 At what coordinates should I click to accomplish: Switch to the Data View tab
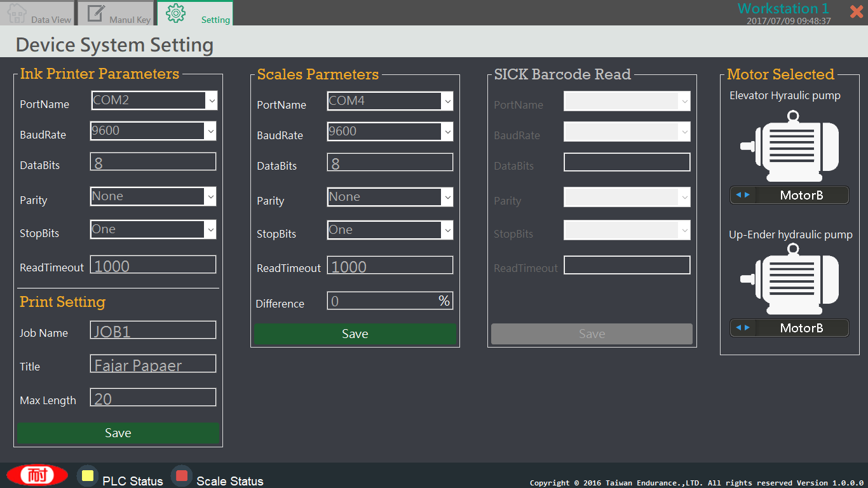(x=39, y=13)
